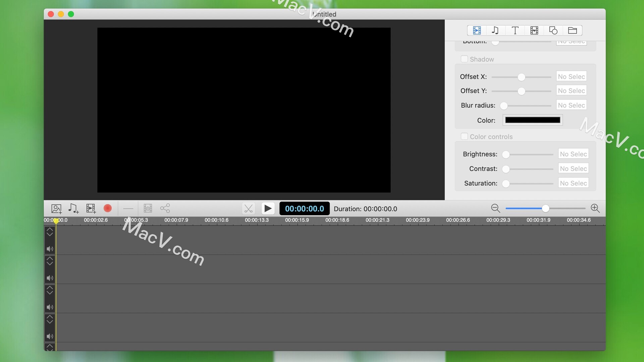Drag the Blur radius slider right
Screen dimensions: 644x362
(505, 106)
